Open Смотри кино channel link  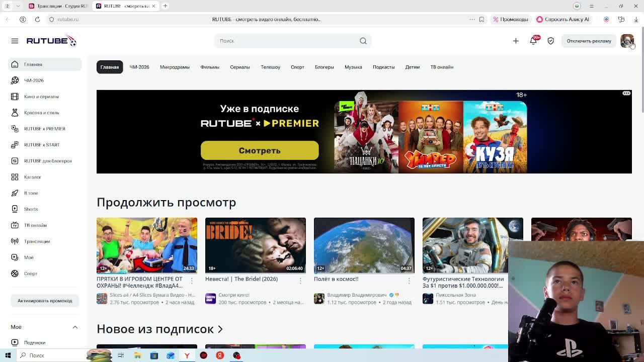tap(234, 295)
